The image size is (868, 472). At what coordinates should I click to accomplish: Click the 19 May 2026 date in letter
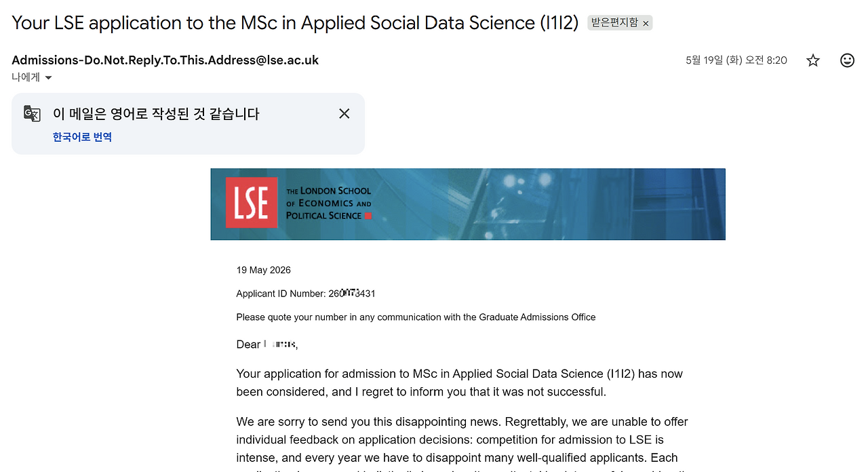coord(263,270)
